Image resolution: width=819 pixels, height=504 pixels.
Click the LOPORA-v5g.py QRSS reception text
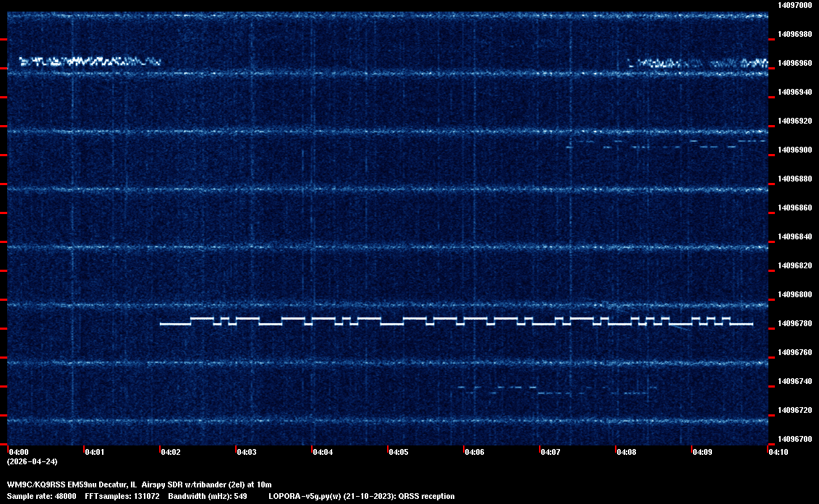pyautogui.click(x=361, y=496)
